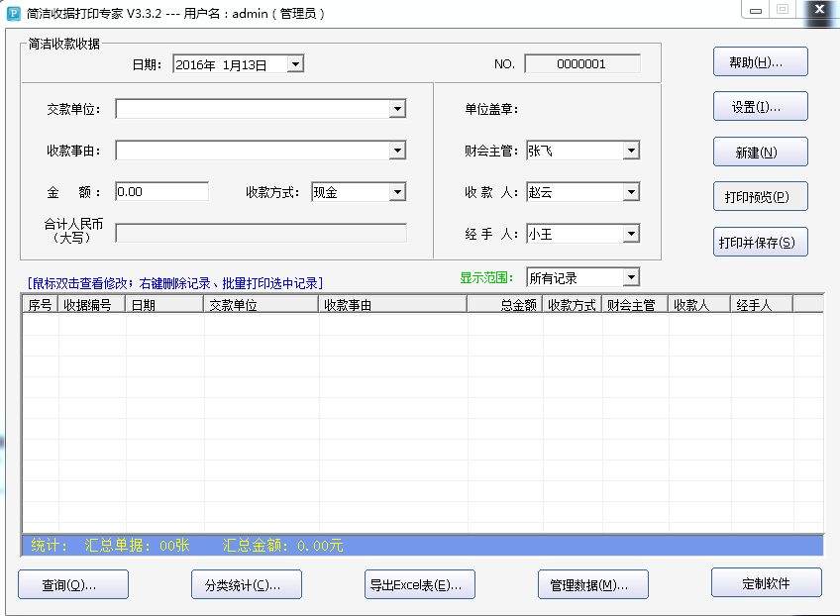
Task: Open the 显示范围 display range dropdown
Action: tap(632, 277)
